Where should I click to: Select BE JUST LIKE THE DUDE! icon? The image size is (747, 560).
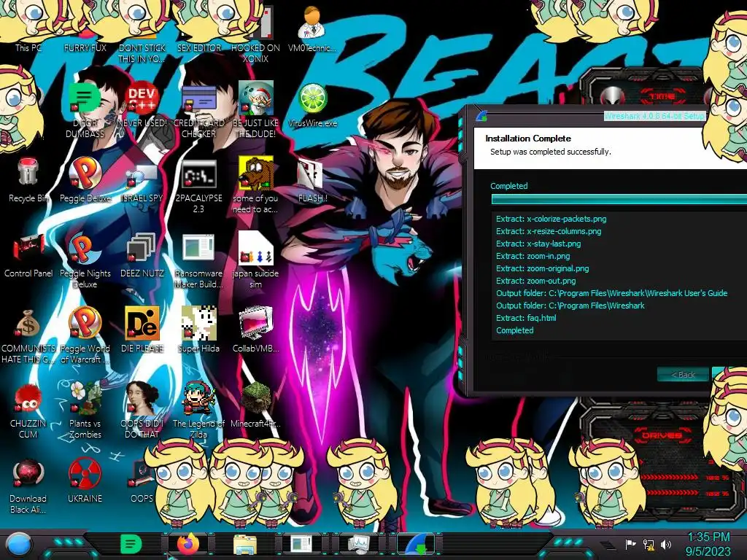(x=255, y=109)
